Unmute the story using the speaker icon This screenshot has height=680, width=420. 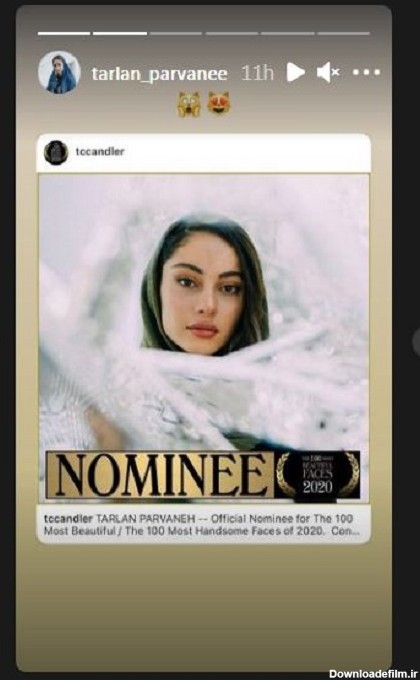(x=328, y=72)
